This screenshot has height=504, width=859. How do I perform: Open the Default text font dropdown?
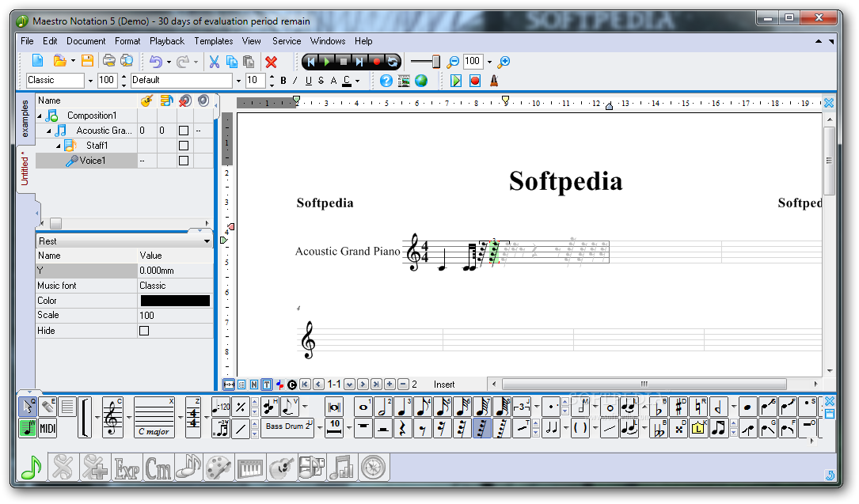pos(238,81)
